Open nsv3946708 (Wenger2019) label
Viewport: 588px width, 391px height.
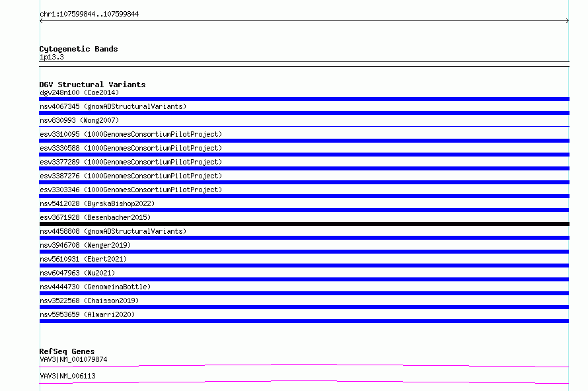(x=85, y=245)
